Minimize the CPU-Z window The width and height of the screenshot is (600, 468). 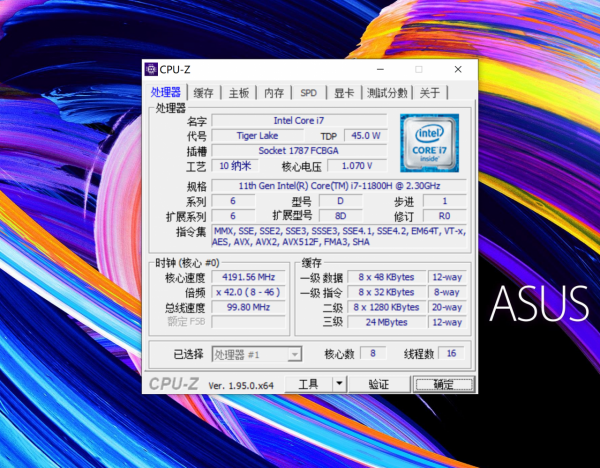click(380, 70)
